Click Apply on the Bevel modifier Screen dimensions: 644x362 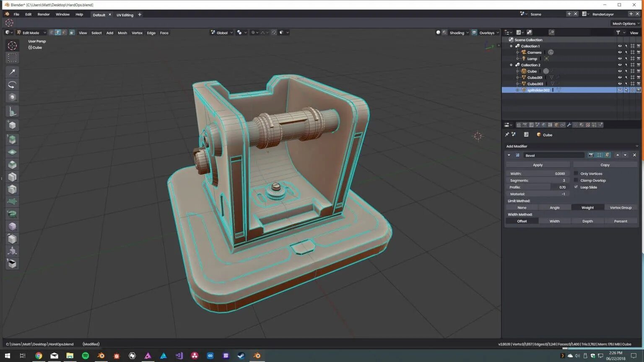point(538,165)
